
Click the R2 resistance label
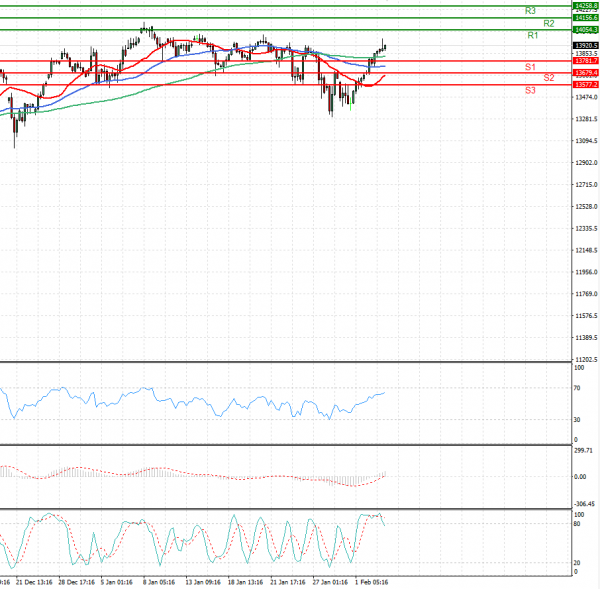coord(549,24)
